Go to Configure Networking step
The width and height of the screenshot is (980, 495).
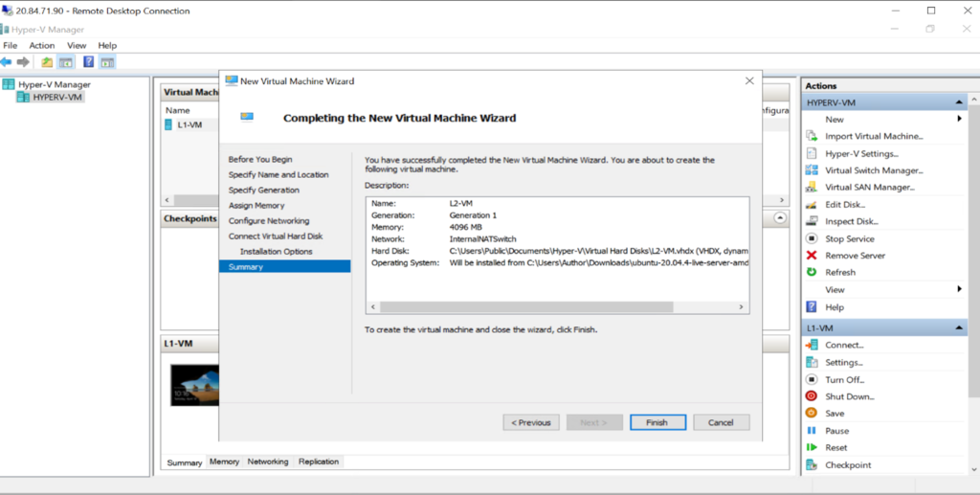[x=269, y=220]
